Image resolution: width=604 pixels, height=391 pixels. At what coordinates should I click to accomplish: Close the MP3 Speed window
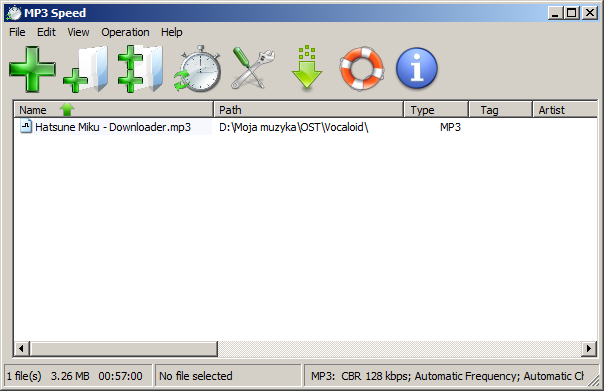[590, 13]
